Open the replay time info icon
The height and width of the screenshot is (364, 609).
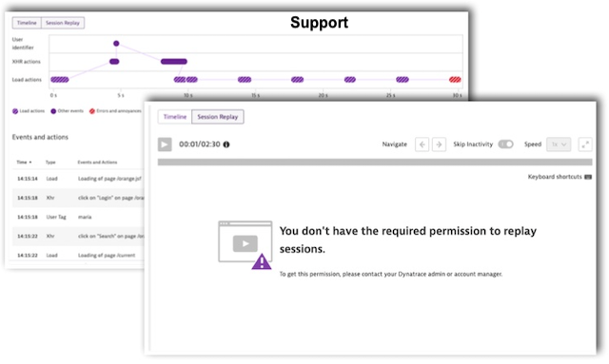[226, 144]
